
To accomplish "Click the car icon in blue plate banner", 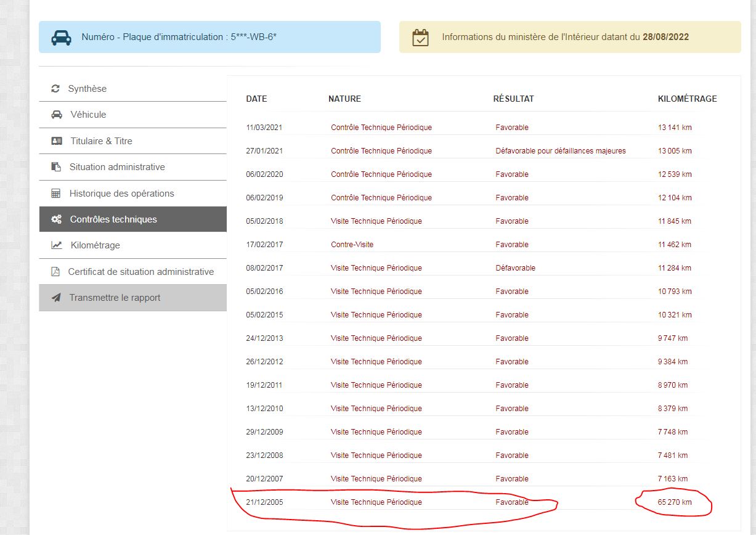I will tap(61, 37).
